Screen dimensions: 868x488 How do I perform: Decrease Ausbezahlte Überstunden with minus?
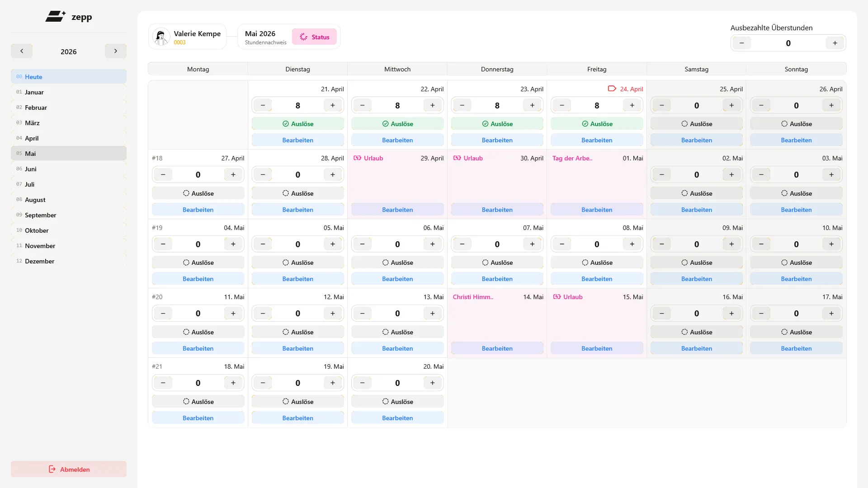(x=741, y=43)
